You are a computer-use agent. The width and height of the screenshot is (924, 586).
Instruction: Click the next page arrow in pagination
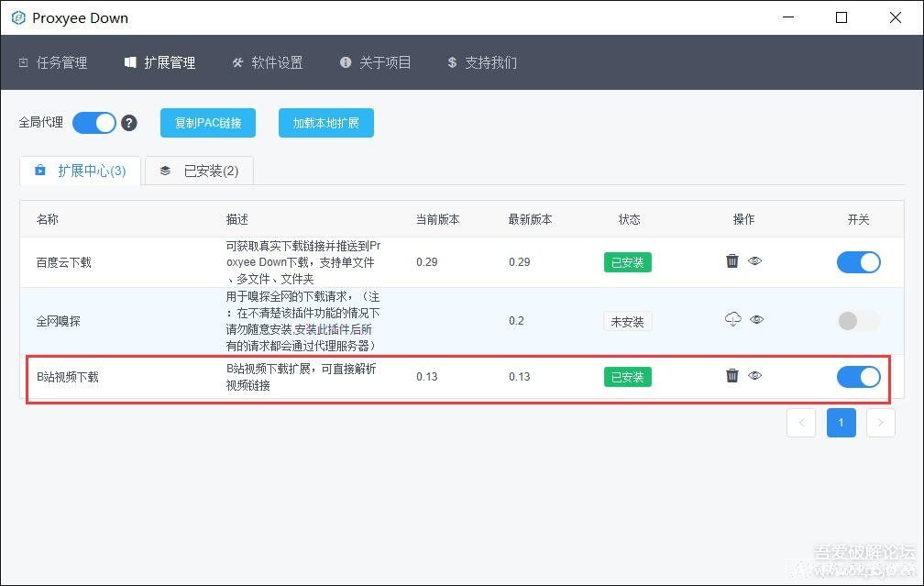880,423
